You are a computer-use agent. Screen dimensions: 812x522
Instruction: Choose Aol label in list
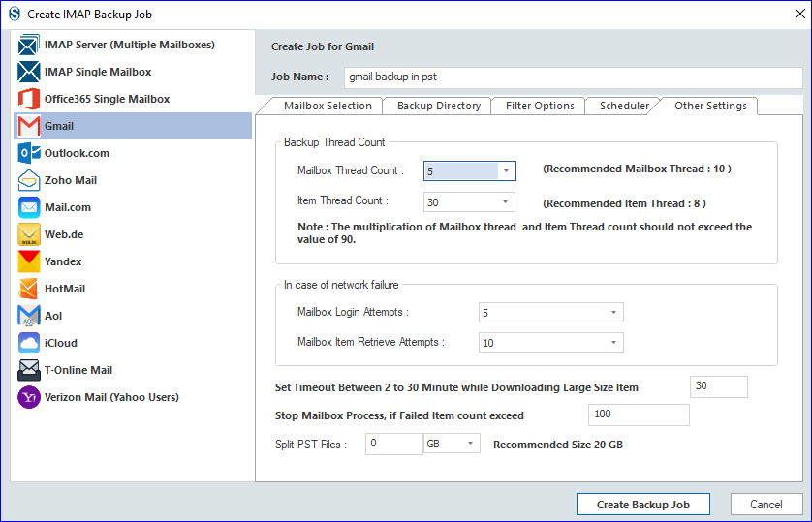coord(53,316)
